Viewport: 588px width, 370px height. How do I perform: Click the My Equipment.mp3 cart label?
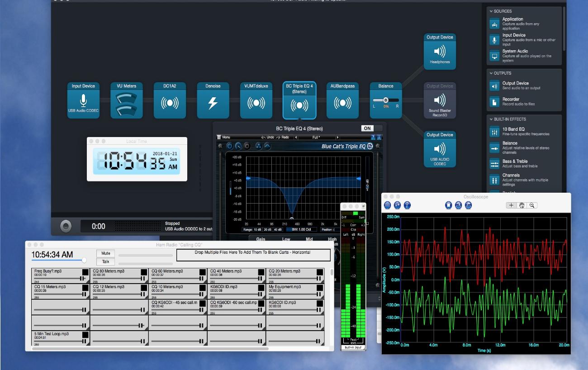pos(285,287)
